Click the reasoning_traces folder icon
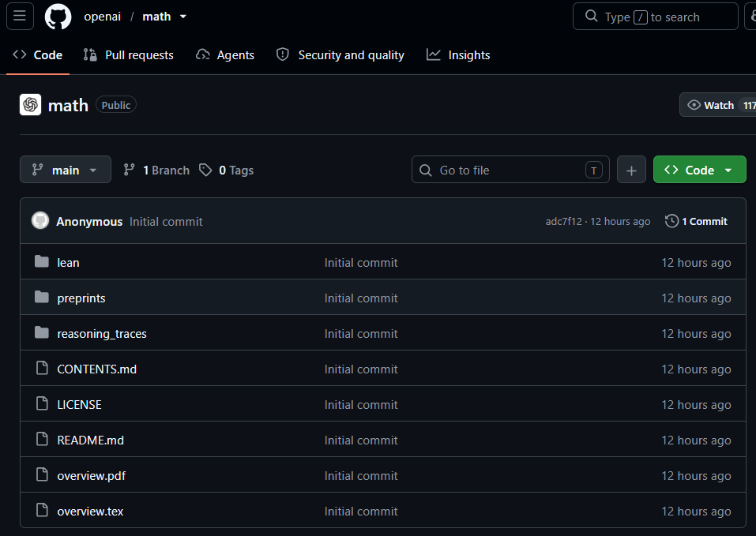The image size is (756, 536). 42,333
